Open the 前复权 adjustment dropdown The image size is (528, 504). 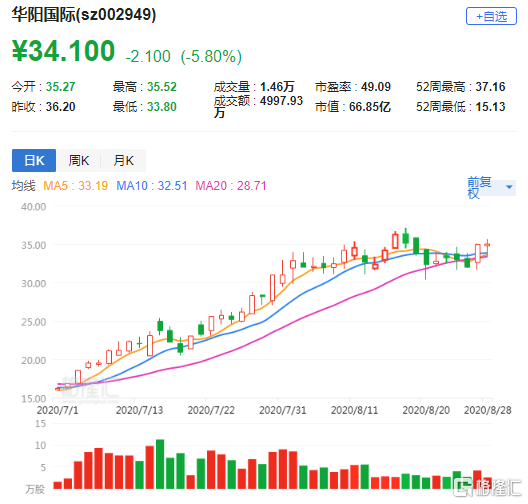click(x=491, y=187)
